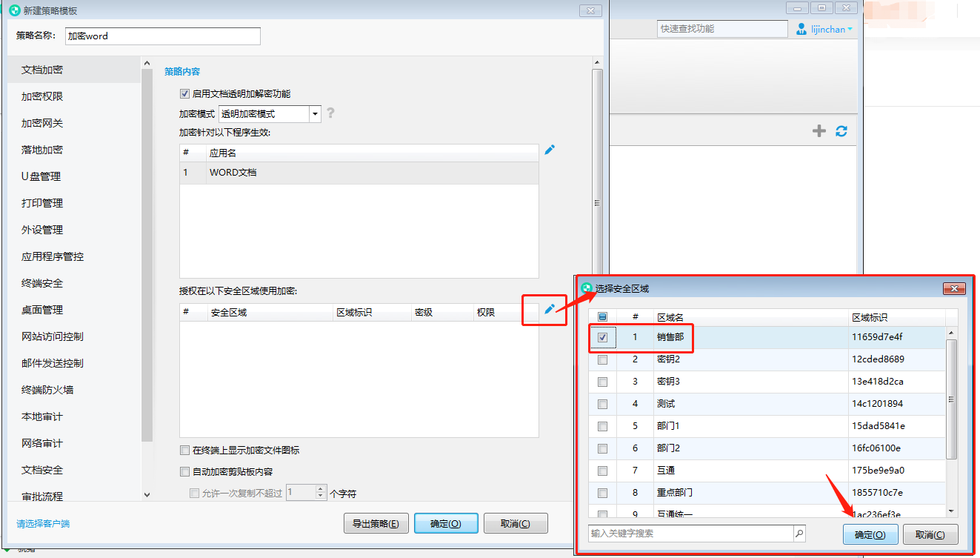Select 文档安全 category
Screen dimensions: 980x558
[x=74, y=470]
